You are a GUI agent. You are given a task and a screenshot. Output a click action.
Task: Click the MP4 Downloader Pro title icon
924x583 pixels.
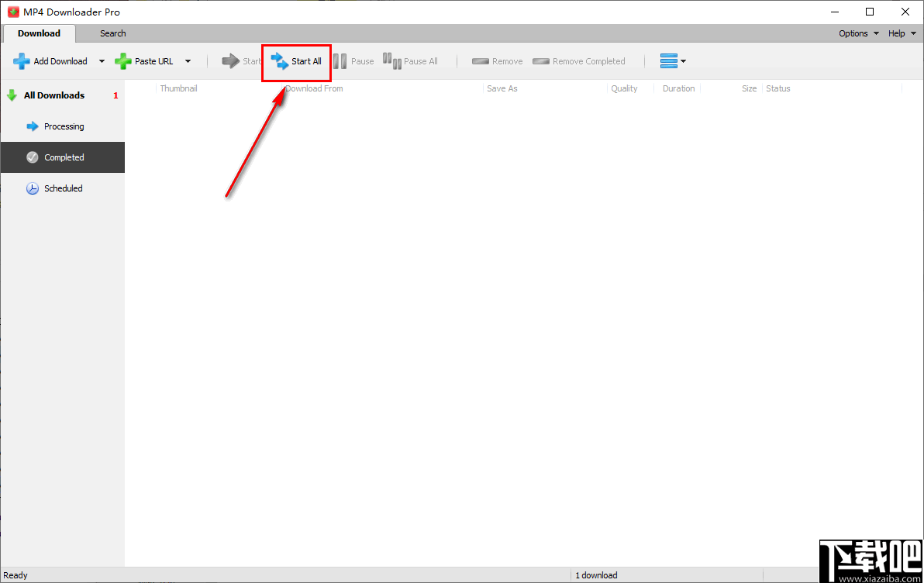13,12
